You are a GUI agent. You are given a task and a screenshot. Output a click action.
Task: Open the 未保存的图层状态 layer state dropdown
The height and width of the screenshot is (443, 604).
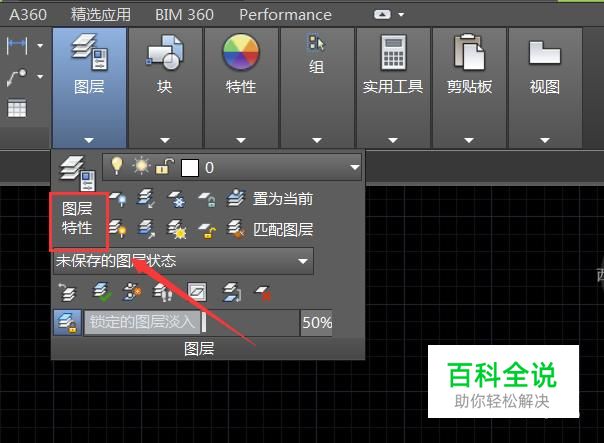(183, 261)
